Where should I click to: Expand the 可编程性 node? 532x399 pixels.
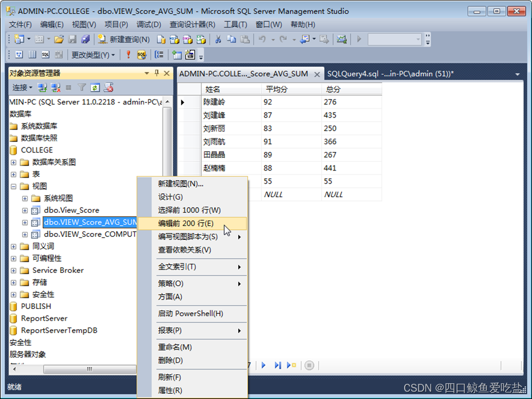14,258
